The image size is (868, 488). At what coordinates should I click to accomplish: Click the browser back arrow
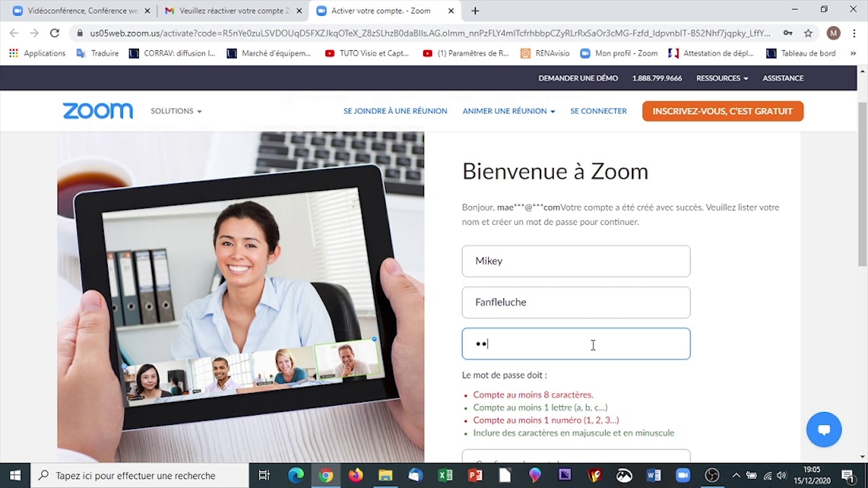[14, 33]
